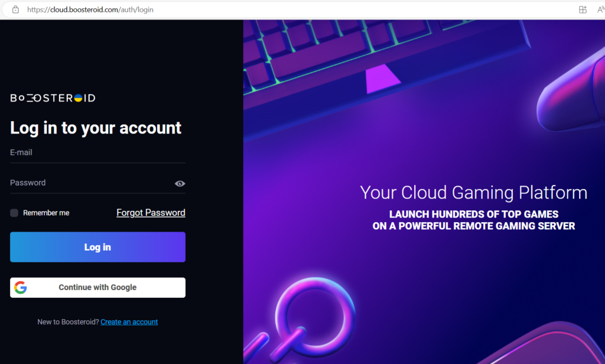This screenshot has height=364, width=605.
Task: Show password using the eye icon
Action: (180, 184)
